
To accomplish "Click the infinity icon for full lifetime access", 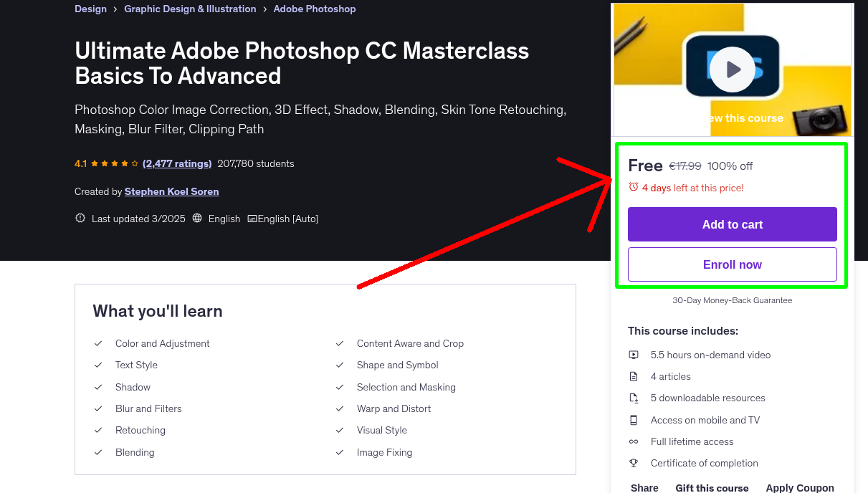I will pos(634,441).
